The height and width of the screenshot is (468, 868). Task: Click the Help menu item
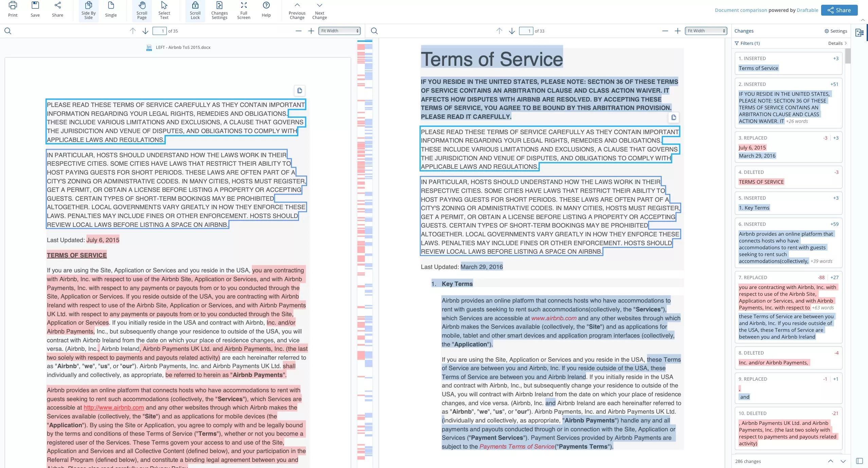point(266,10)
